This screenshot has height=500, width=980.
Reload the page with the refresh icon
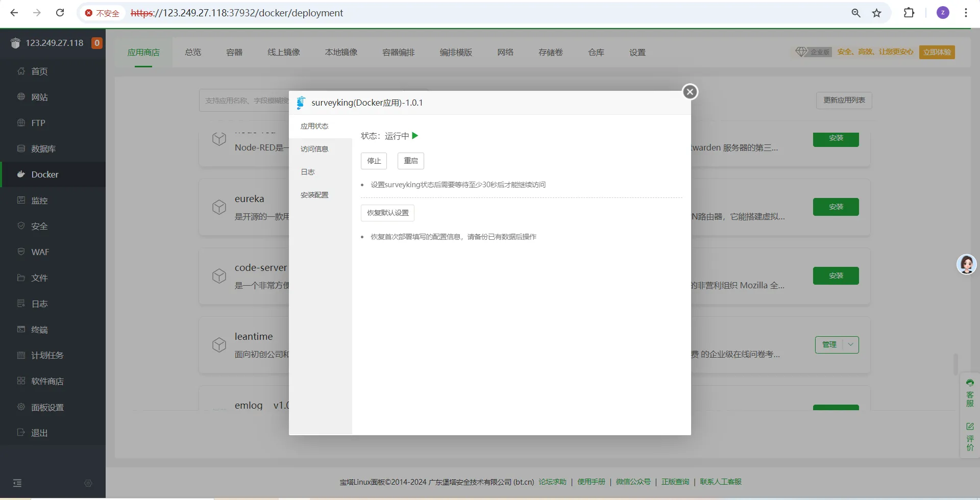pos(60,13)
